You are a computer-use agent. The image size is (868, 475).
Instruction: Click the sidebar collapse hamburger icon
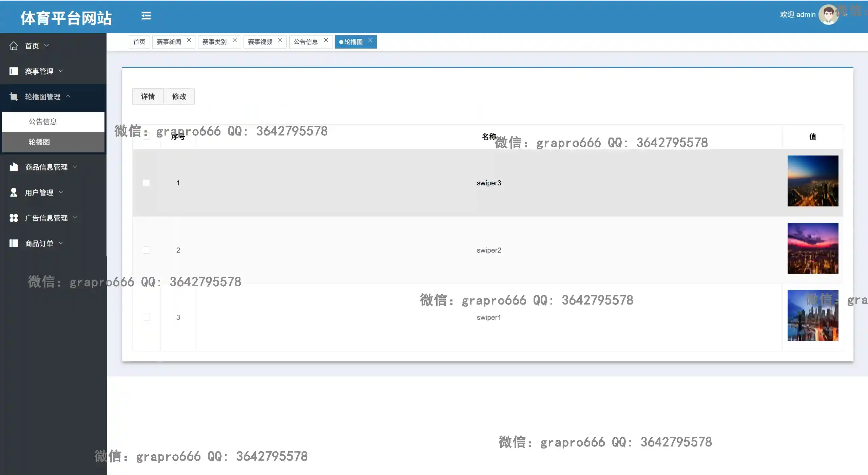point(146,16)
